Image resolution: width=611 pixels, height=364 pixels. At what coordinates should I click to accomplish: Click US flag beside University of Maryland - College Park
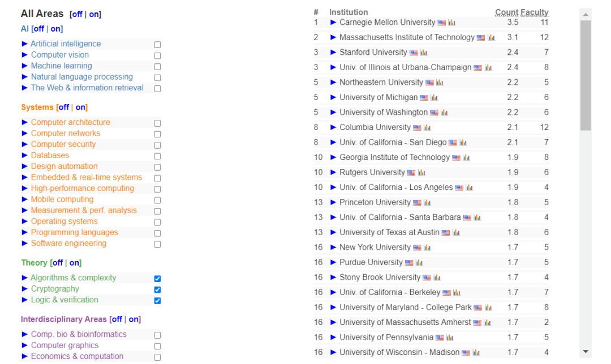point(477,307)
